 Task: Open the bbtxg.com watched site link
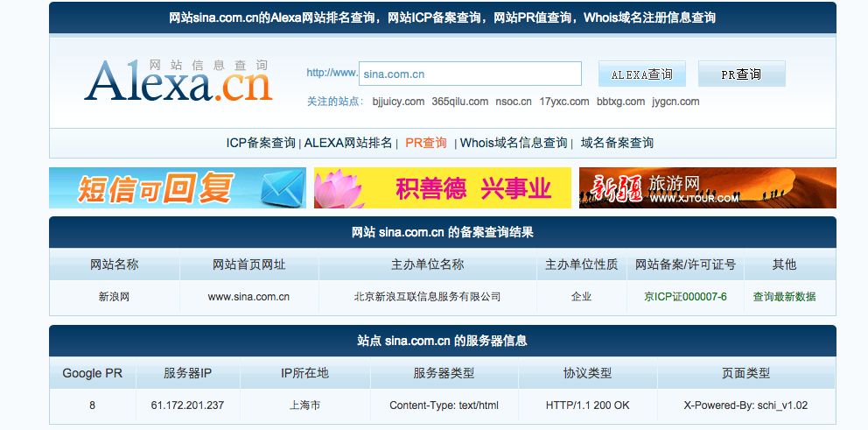tap(620, 102)
